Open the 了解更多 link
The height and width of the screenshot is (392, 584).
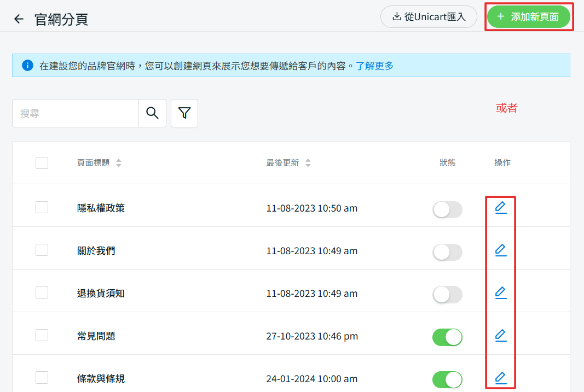pyautogui.click(x=374, y=66)
